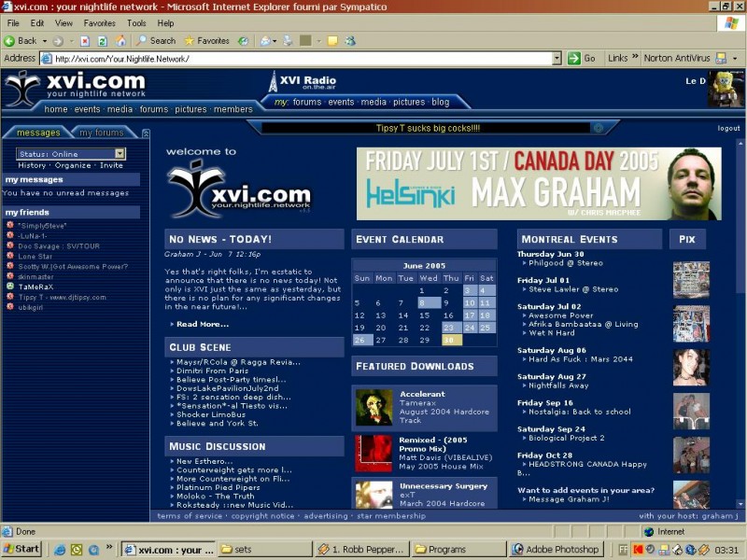747x560 pixels.
Task: Click the SpongeBob profile avatar
Action: [725, 89]
